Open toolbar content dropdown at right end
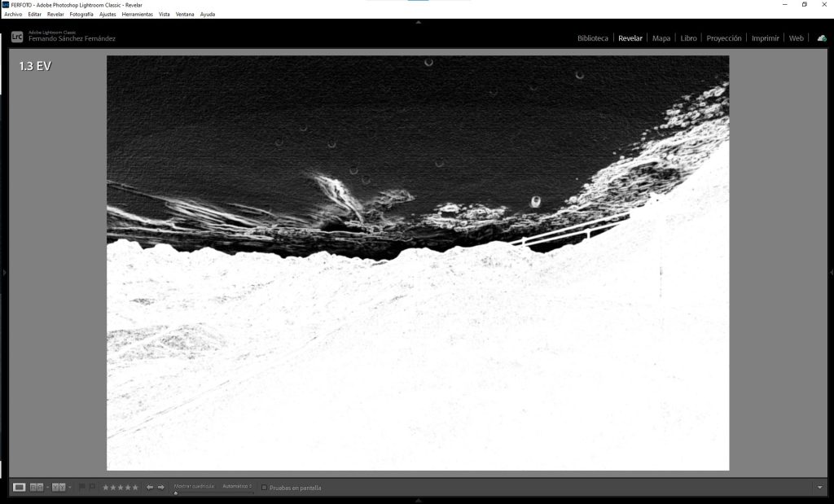 819,488
